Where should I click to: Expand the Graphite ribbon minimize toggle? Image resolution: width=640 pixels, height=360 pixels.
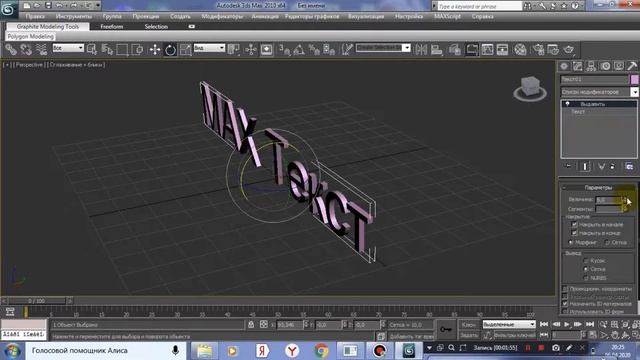pos(191,27)
